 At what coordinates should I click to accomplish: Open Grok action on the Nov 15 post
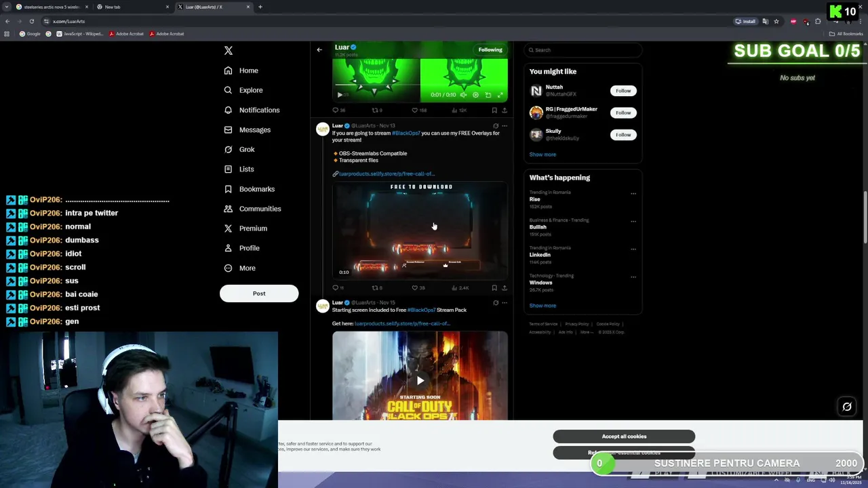(x=496, y=302)
